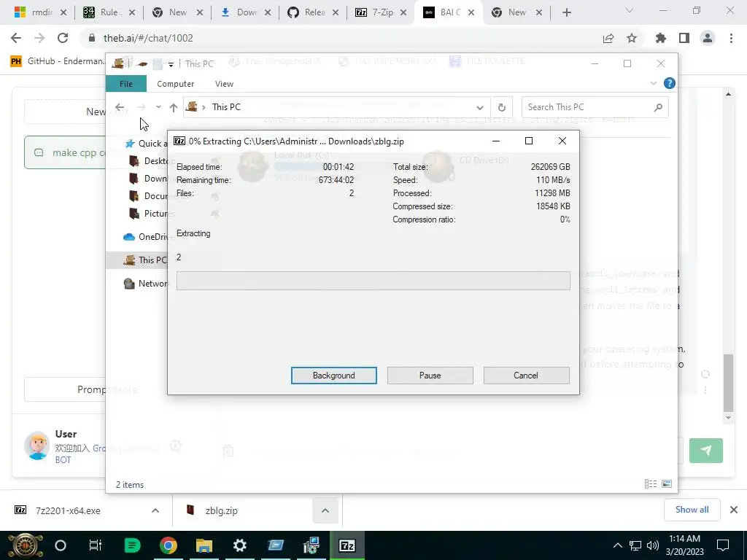Close the downloads bar
The image size is (747, 560).
734,510
